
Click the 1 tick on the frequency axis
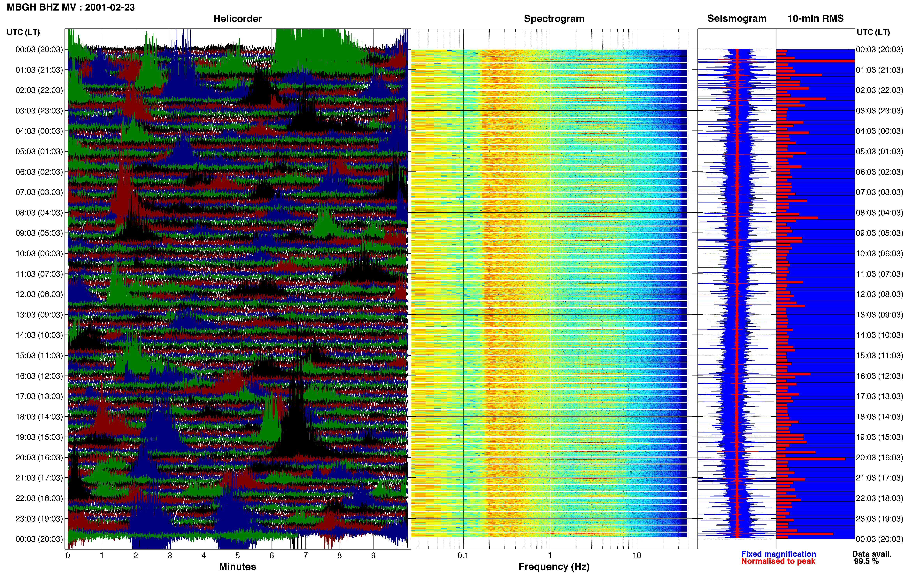[x=550, y=556]
